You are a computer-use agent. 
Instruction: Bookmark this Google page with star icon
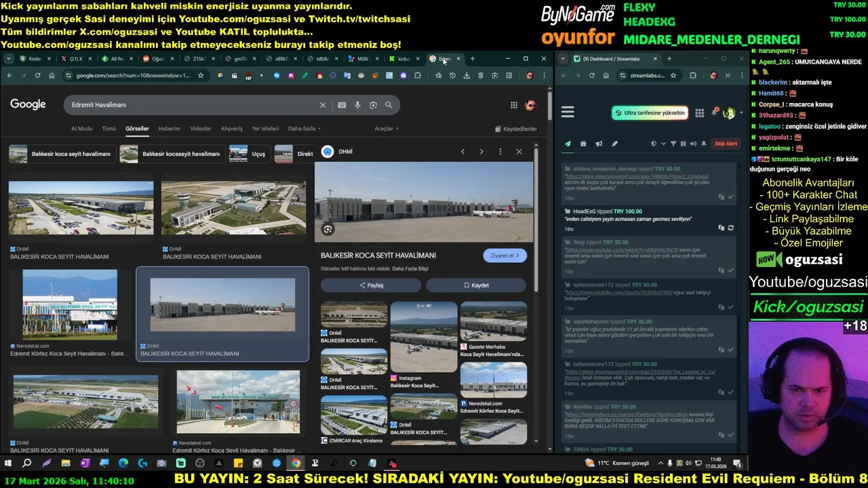point(201,75)
